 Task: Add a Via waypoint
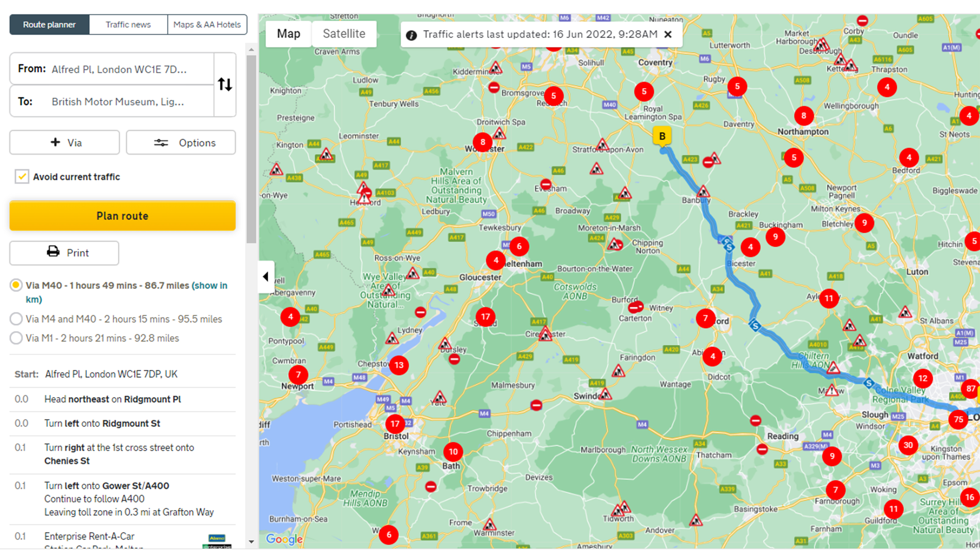coord(65,143)
